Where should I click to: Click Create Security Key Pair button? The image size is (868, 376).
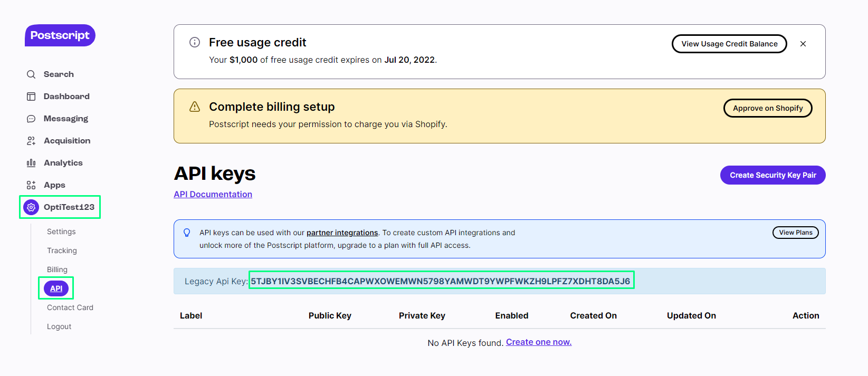pyautogui.click(x=772, y=175)
